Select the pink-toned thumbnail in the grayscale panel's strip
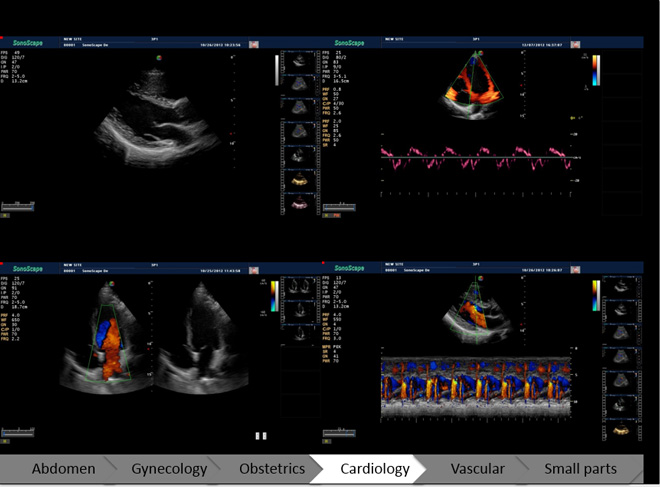The width and height of the screenshot is (660, 487). click(x=300, y=204)
